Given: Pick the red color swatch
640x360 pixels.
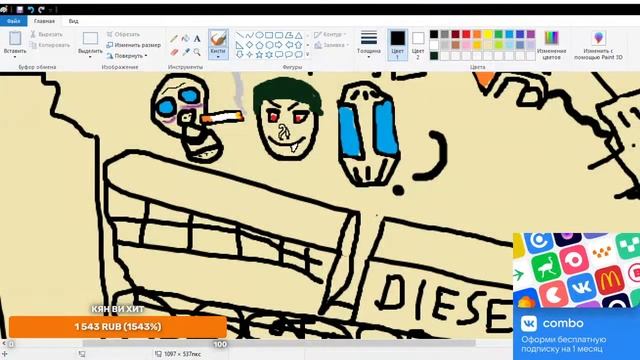Looking at the screenshot, I should [466, 34].
